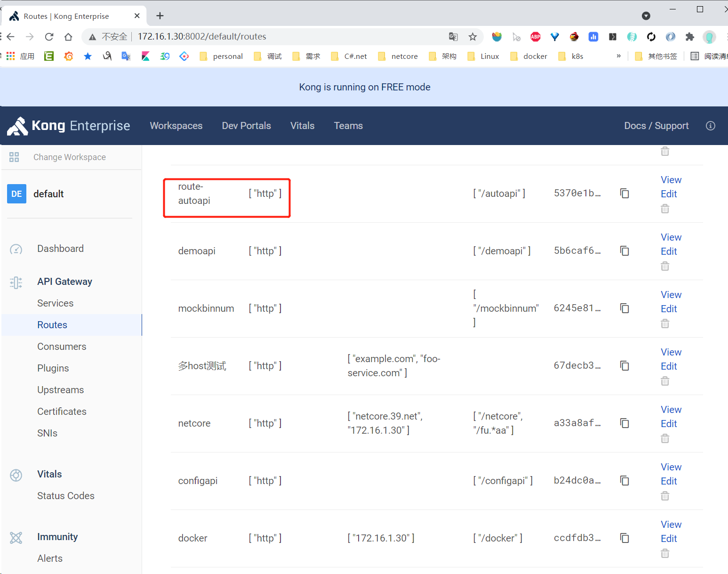
Task: Open the docker bookmarks folder
Action: tap(529, 57)
